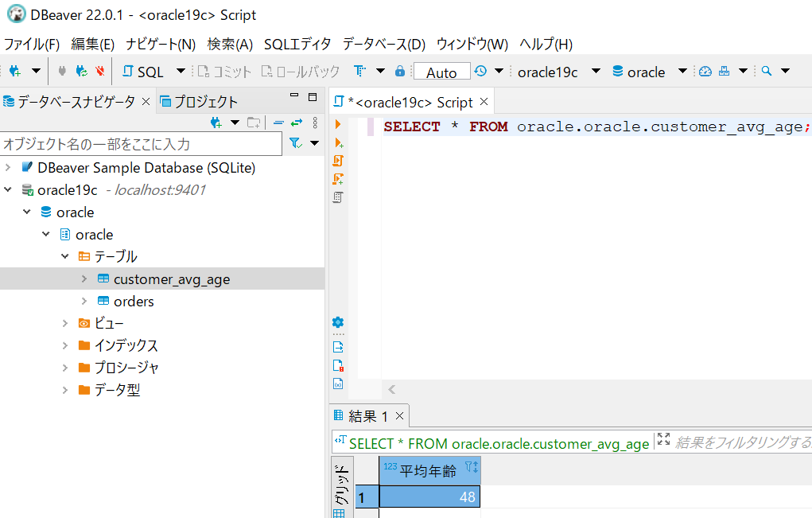Open dropdown next to new connection icon
Viewport: 812px width, 518px height.
point(36,71)
